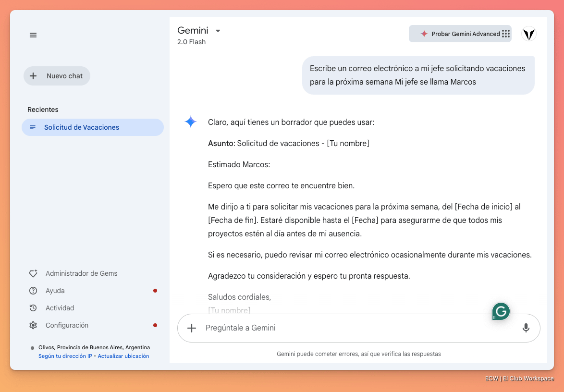Image resolution: width=564 pixels, height=392 pixels.
Task: Click the red notification dot beside Configuración
Action: click(x=155, y=325)
